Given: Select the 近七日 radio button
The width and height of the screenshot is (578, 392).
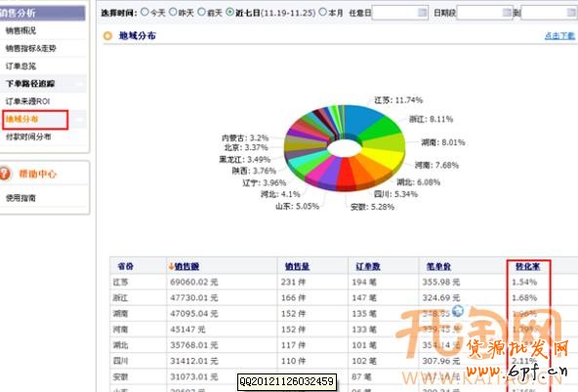Looking at the screenshot, I should click(229, 12).
